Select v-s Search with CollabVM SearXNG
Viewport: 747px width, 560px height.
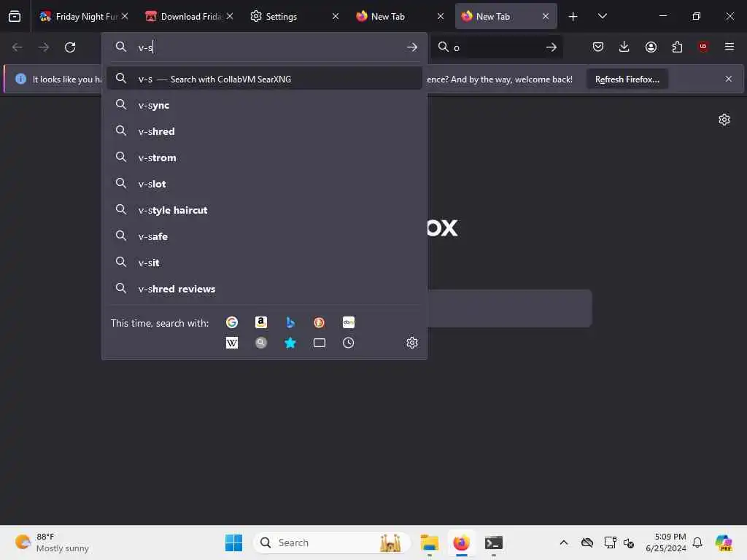point(264,79)
